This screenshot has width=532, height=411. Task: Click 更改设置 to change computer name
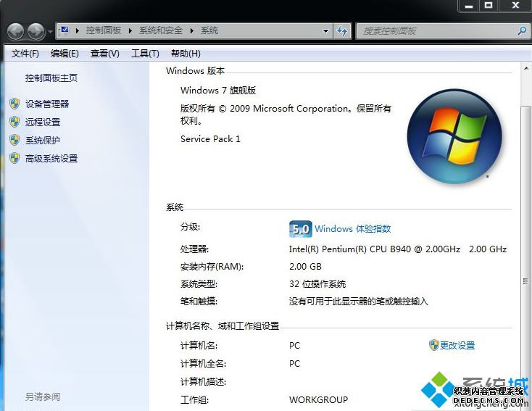click(x=457, y=346)
